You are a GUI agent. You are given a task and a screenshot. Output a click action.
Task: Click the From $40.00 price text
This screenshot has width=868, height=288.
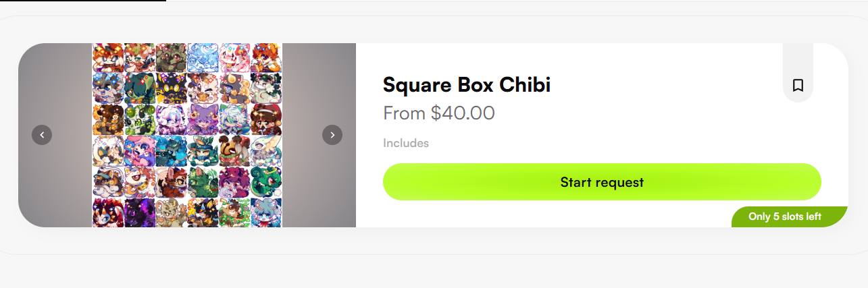(x=439, y=113)
